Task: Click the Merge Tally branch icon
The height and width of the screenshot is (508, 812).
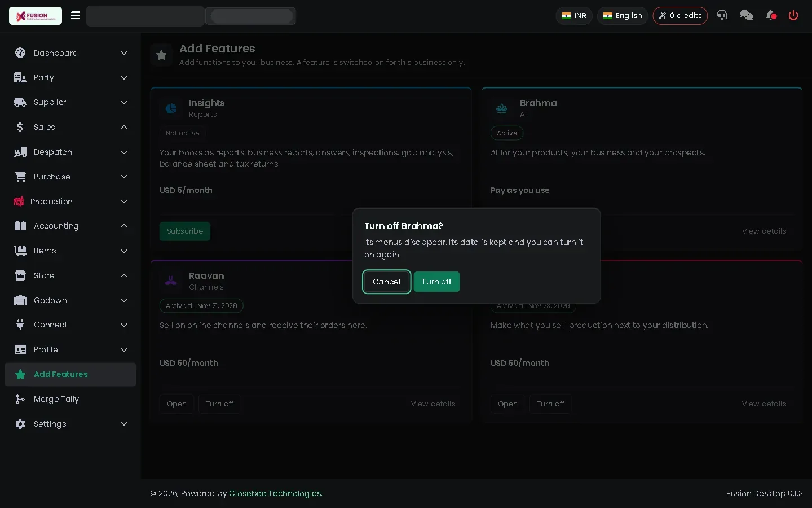Action: click(20, 399)
